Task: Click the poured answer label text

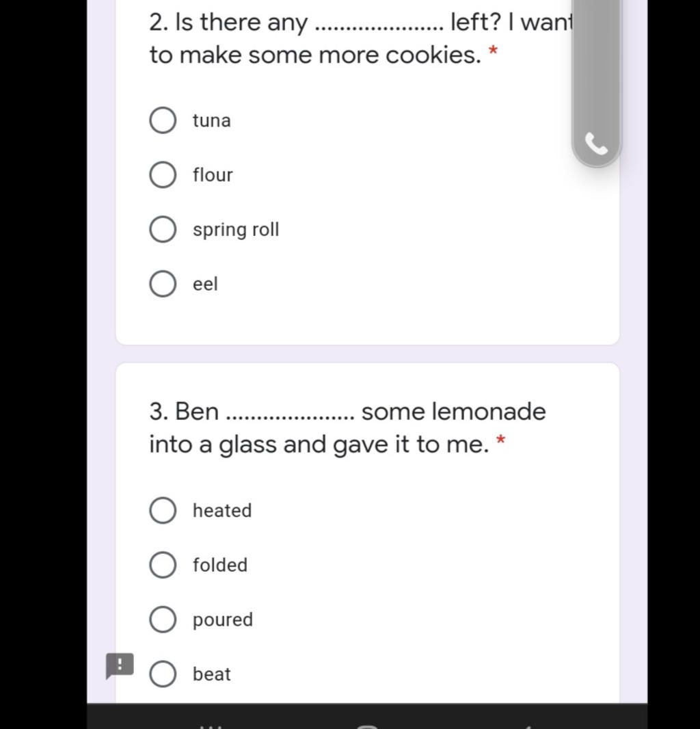Action: 223,620
